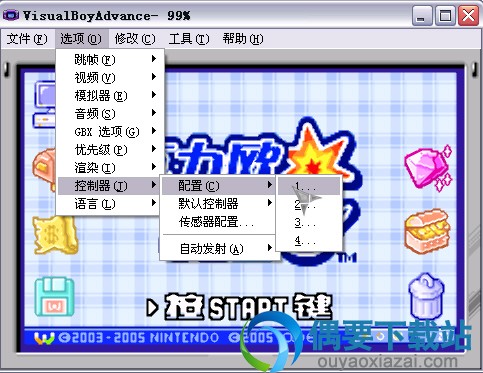This screenshot has height=373, width=483.
Task: Expand the 视频(V) submenu
Action: (x=110, y=78)
